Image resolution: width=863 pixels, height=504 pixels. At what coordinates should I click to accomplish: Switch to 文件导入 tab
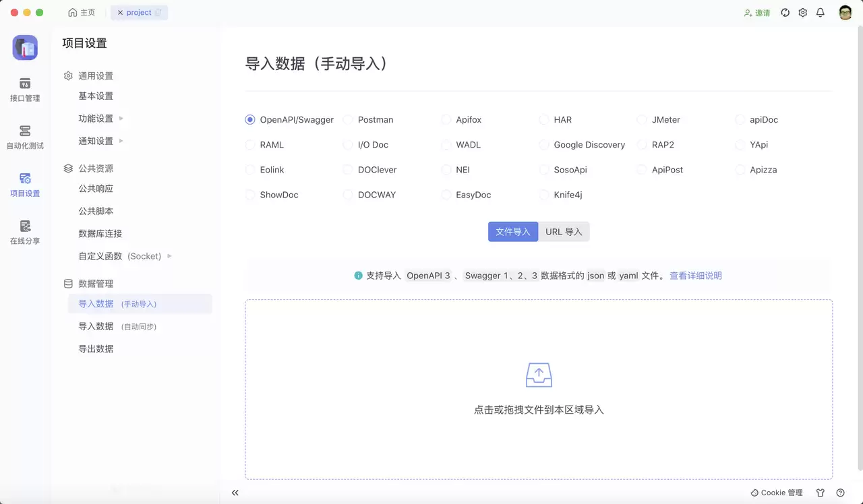513,232
